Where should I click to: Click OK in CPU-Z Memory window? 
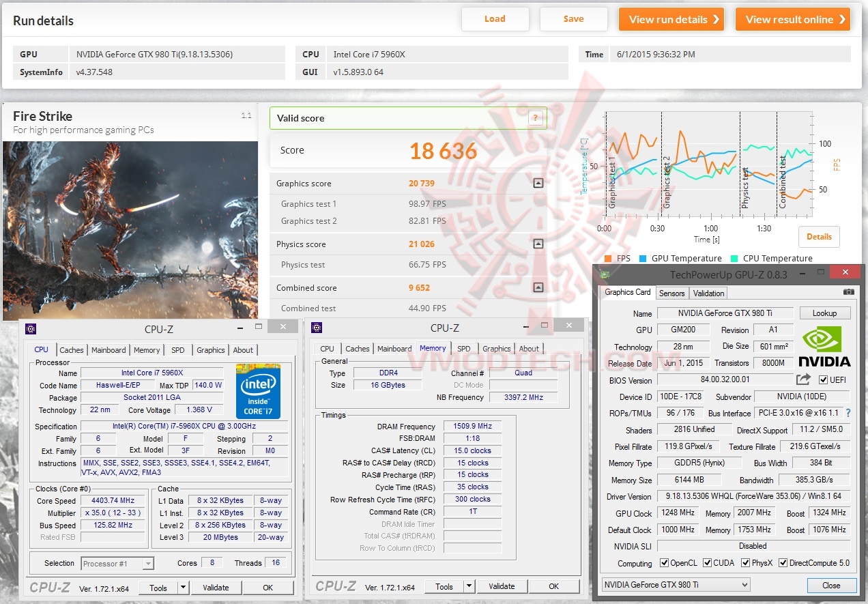(553, 586)
